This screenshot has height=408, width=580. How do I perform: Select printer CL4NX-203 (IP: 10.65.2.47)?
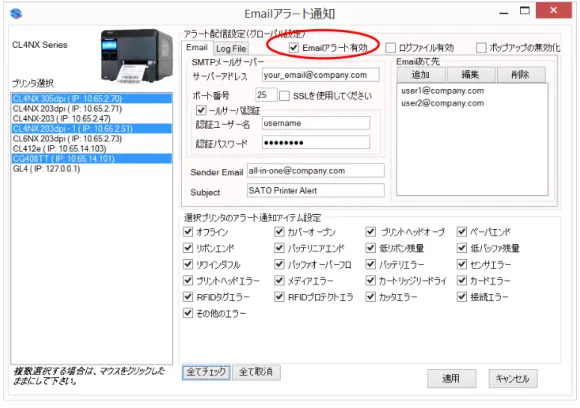[x=92, y=118]
